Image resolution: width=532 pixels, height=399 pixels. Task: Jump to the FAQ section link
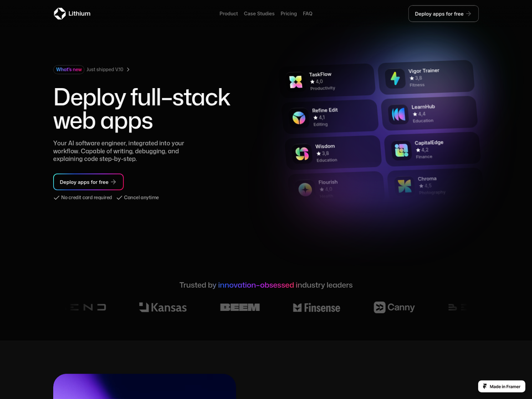[x=308, y=13]
